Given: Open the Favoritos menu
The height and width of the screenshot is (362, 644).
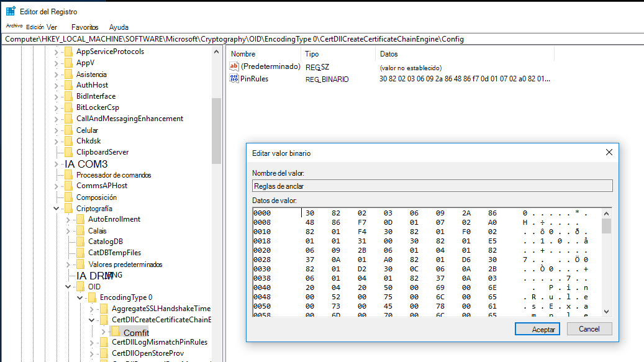Looking at the screenshot, I should tap(84, 27).
